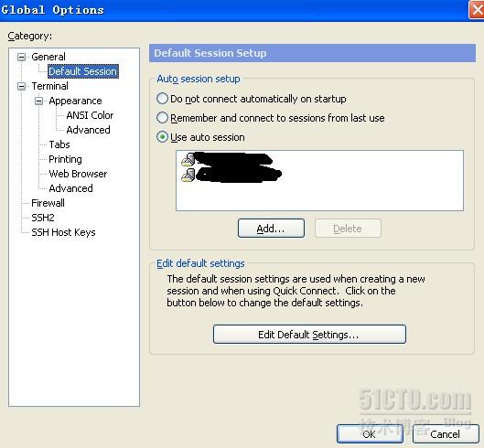The image size is (484, 448).
Task: Click the Add... button
Action: tap(271, 229)
